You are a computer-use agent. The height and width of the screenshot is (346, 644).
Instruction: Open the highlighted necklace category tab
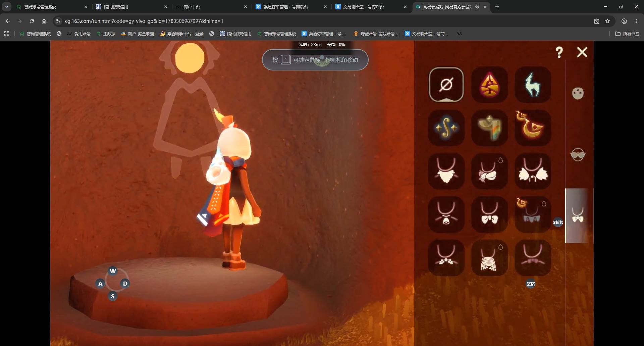578,215
